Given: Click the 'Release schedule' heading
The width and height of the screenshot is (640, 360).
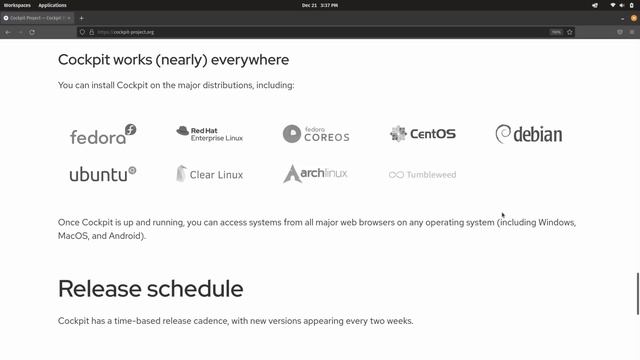Looking at the screenshot, I should click(x=151, y=289).
